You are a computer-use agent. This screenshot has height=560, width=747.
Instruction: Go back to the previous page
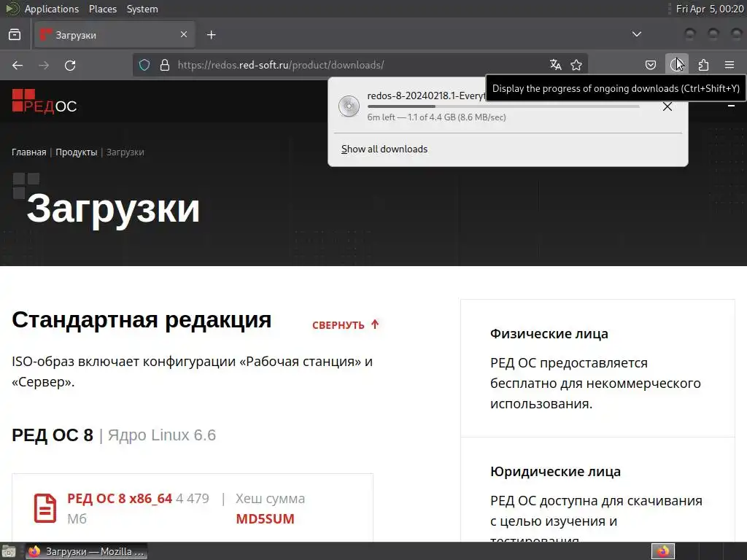[18, 65]
